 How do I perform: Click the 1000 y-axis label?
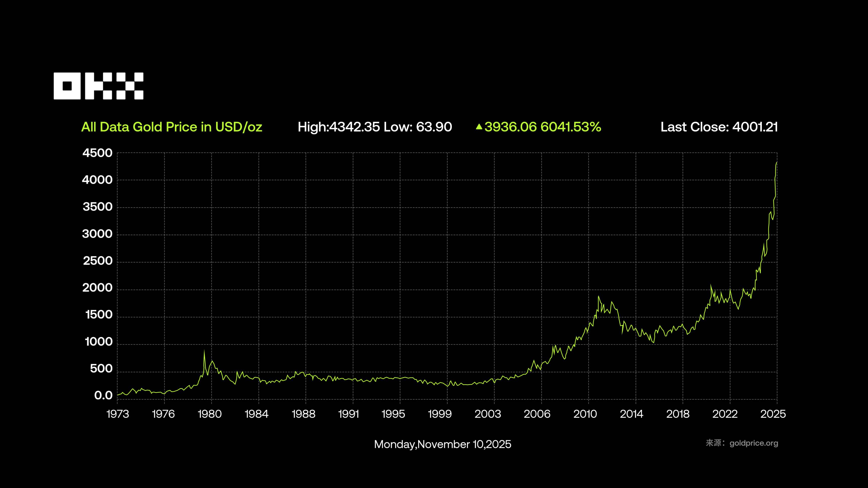(98, 342)
